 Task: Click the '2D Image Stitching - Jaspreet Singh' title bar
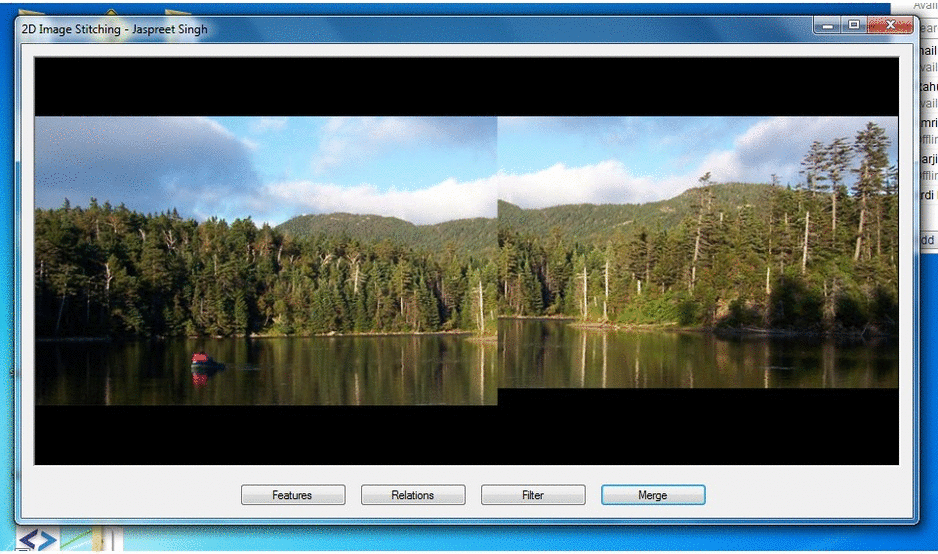pyautogui.click(x=400, y=29)
